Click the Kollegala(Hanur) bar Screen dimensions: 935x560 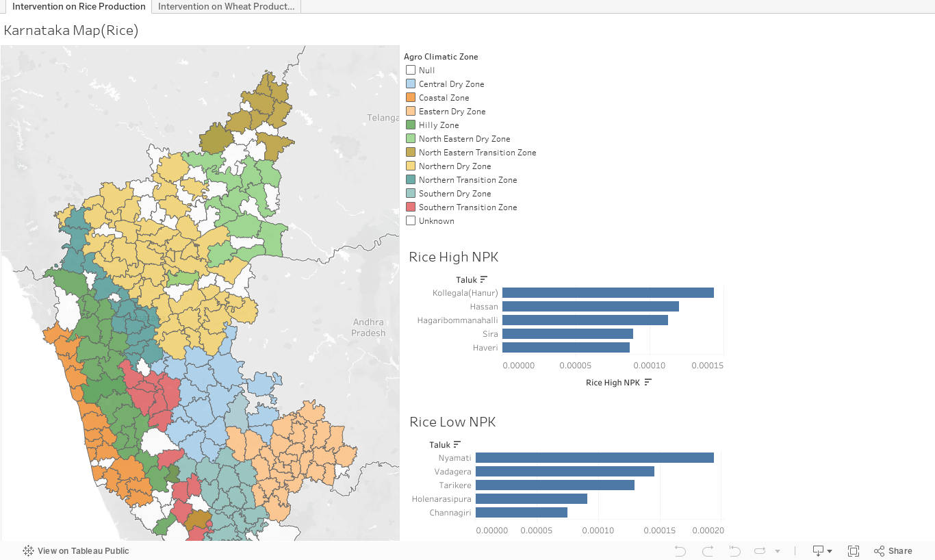click(x=608, y=292)
